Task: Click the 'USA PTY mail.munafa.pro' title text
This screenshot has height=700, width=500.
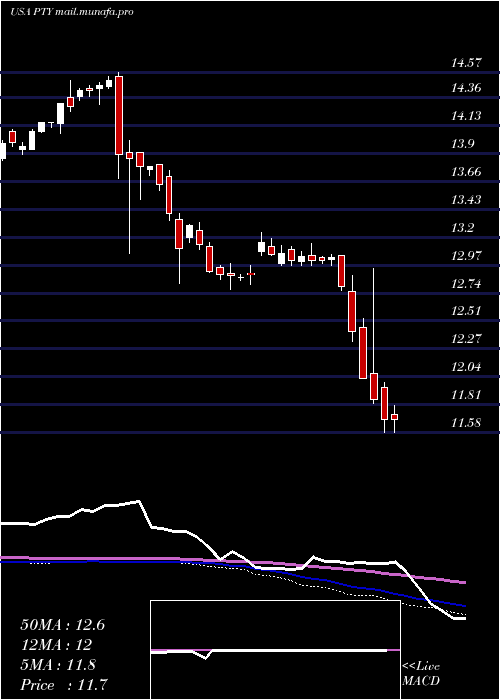Action: (x=72, y=12)
